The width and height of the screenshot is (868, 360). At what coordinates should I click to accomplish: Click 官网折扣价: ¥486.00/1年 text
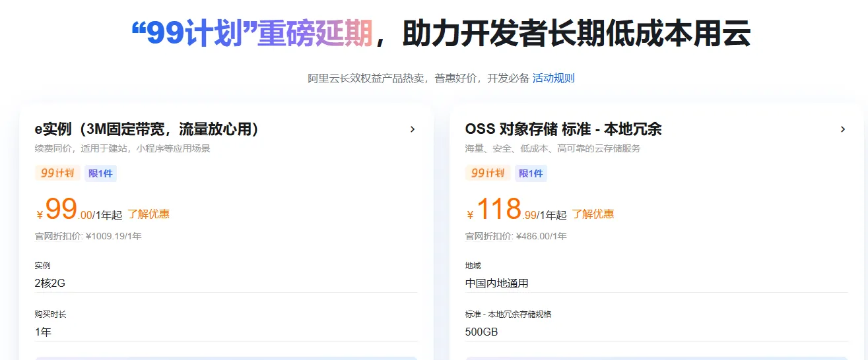(516, 236)
